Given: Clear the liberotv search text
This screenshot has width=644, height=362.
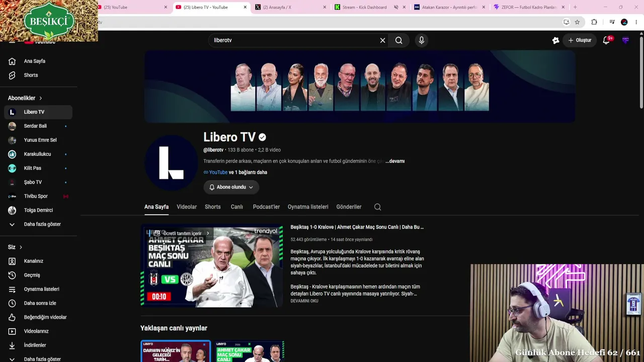Looking at the screenshot, I should click(x=382, y=40).
